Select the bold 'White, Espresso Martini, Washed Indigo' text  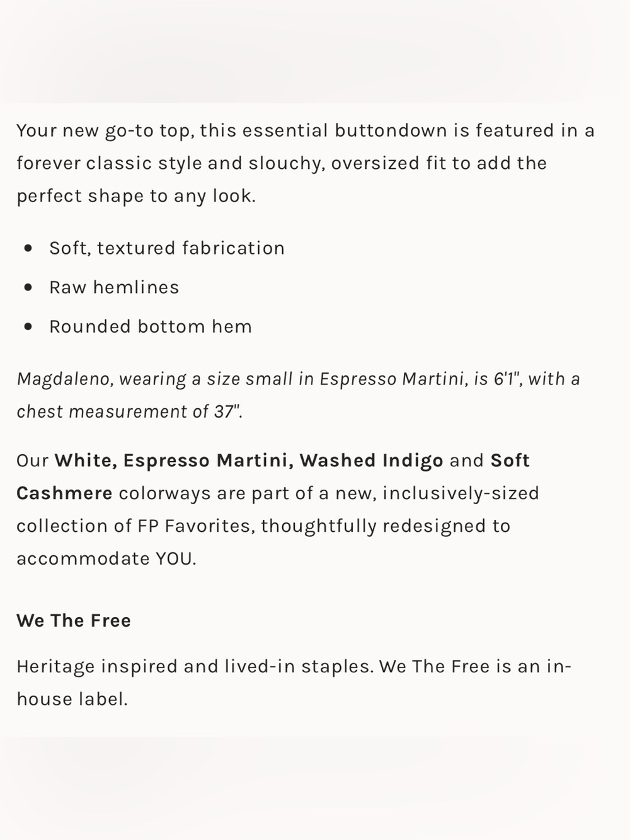(x=249, y=461)
